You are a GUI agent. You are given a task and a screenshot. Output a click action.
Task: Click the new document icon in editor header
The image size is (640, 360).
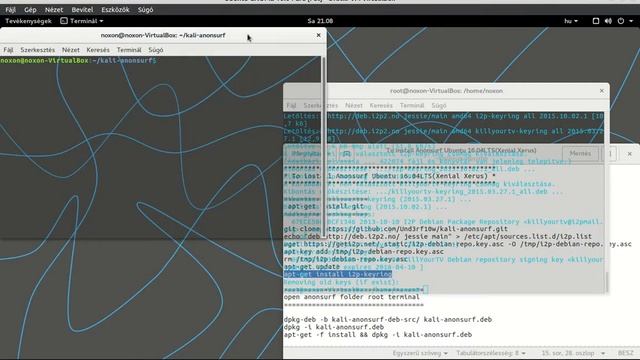click(347, 154)
